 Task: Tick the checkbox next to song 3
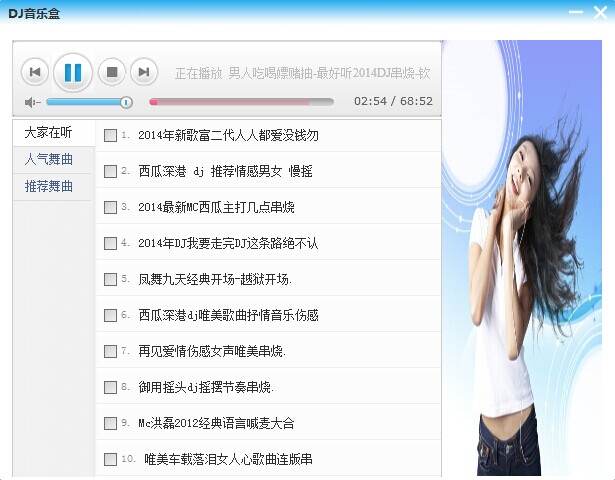(x=110, y=208)
